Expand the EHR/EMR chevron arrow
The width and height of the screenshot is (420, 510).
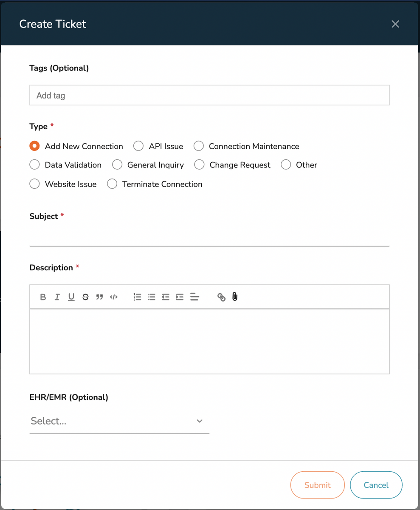(199, 421)
